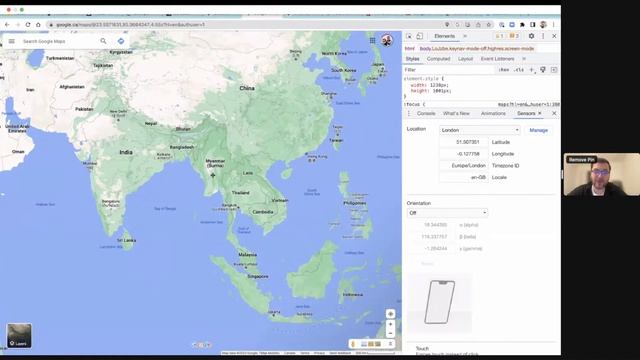Viewport: 640px width, 360px height.
Task: Open the Animations drawer tab
Action: coord(493,113)
